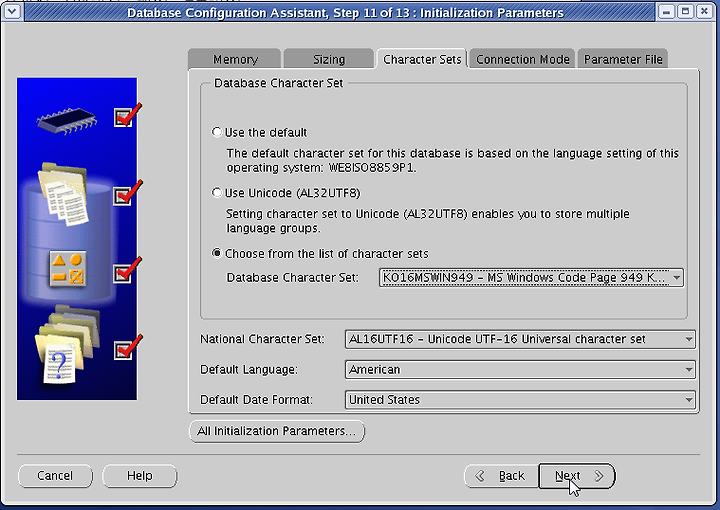
Task: Go Back to the previous step
Action: pyautogui.click(x=501, y=476)
